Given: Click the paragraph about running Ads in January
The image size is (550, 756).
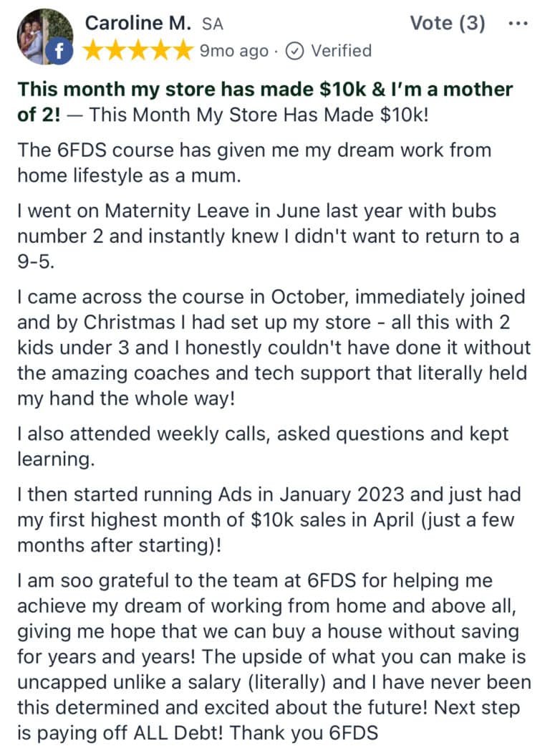Looking at the screenshot, I should 269,520.
